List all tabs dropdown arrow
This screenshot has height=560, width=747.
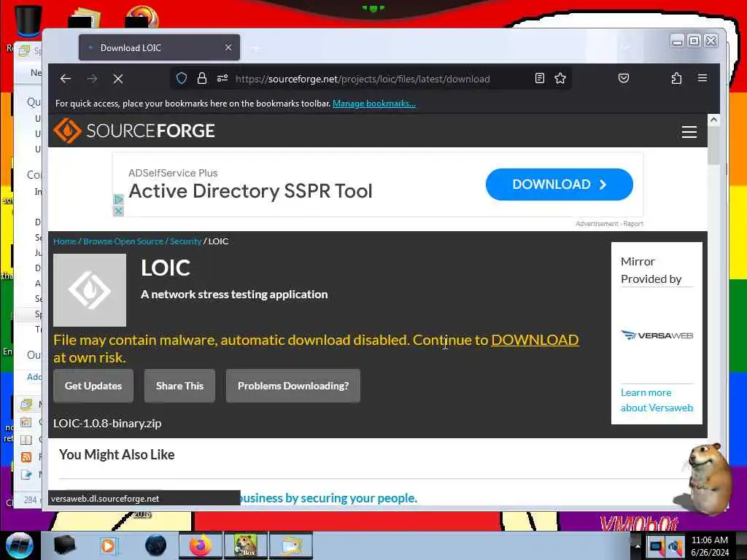625,47
